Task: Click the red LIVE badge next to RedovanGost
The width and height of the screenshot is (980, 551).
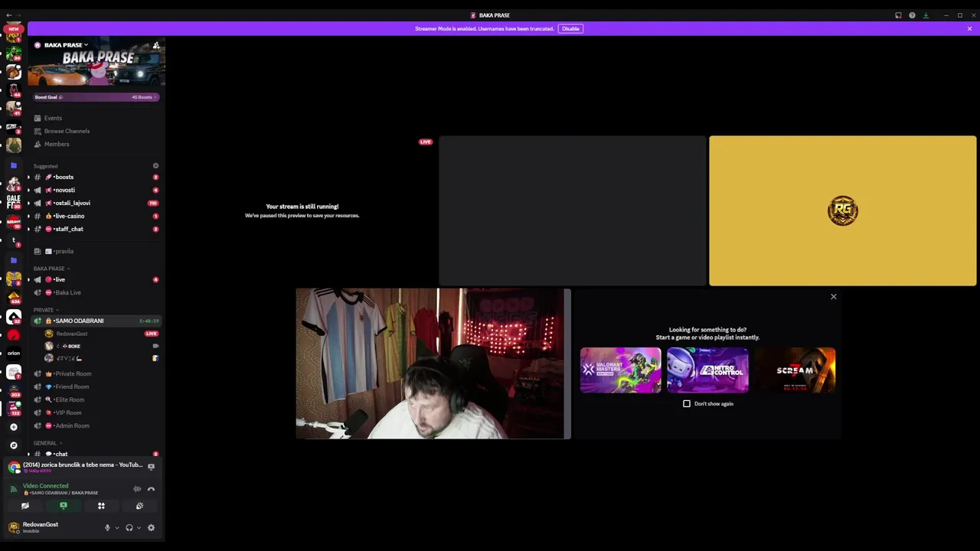Action: (x=152, y=334)
